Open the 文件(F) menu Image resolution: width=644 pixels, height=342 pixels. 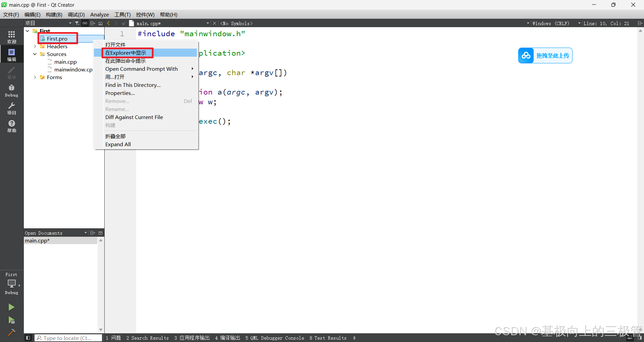click(x=11, y=14)
